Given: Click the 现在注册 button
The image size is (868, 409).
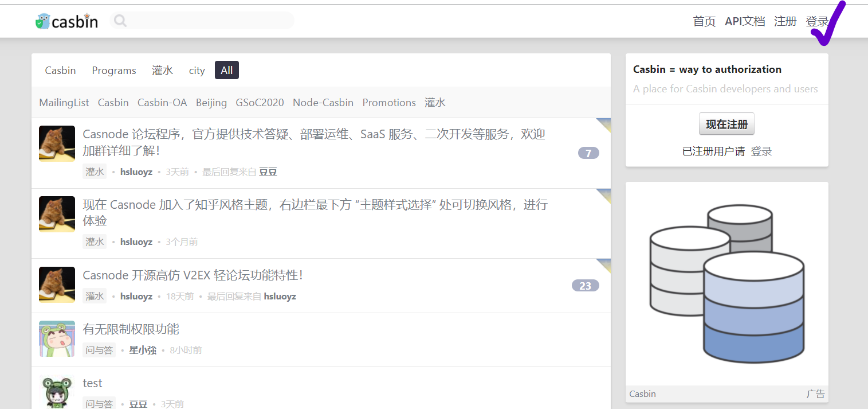Looking at the screenshot, I should click(726, 124).
